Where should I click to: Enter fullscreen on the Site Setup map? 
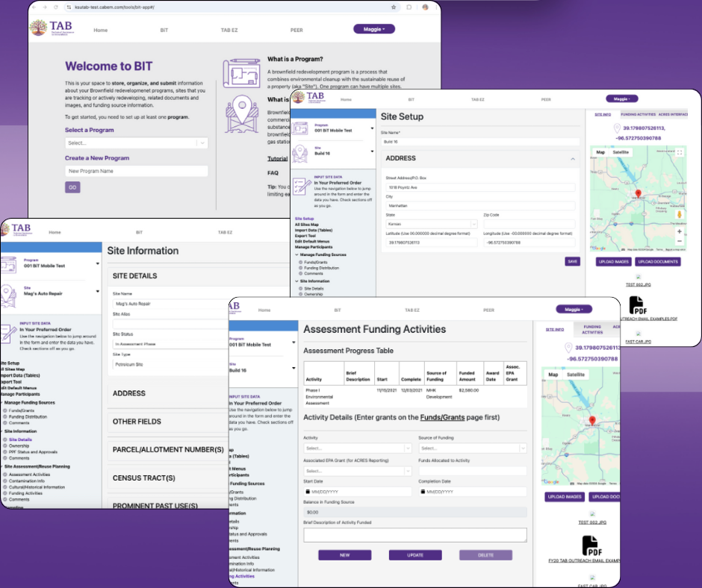(680, 152)
